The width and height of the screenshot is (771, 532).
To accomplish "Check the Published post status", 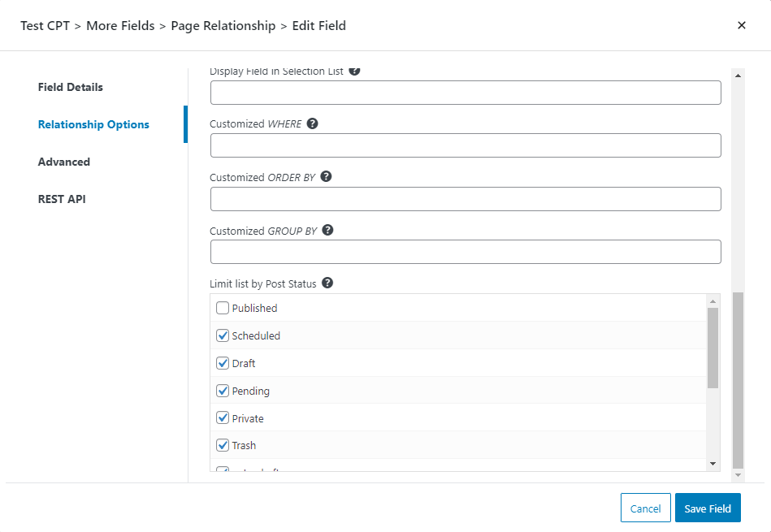I will click(x=223, y=308).
